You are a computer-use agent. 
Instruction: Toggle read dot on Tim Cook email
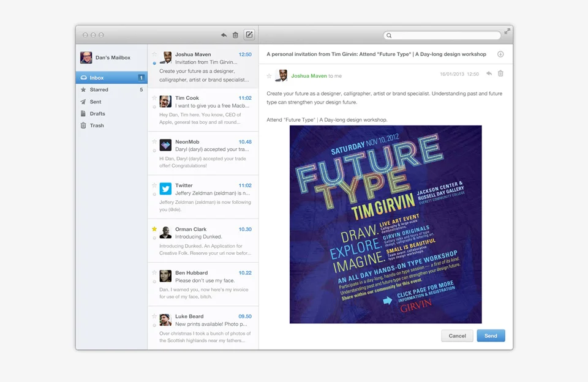tap(154, 107)
